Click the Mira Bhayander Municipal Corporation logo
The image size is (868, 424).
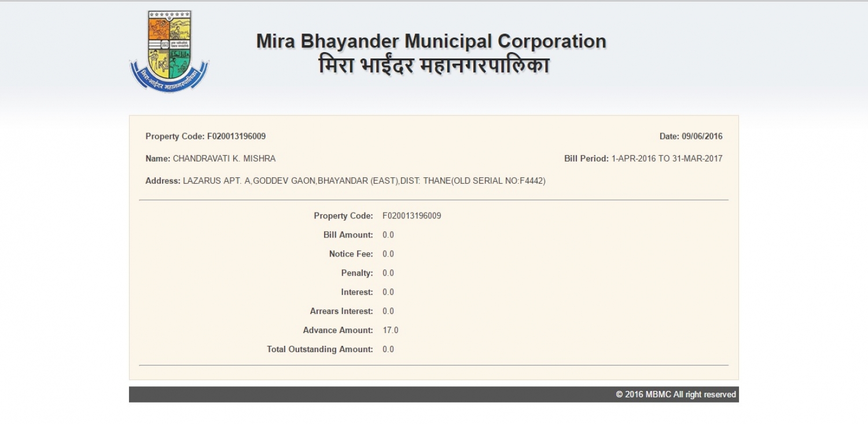point(169,51)
